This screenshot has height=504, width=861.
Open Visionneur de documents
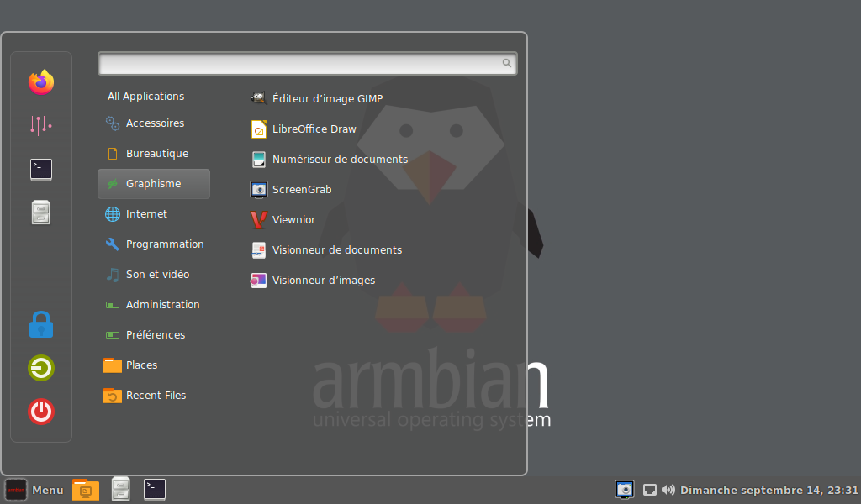(x=326, y=249)
